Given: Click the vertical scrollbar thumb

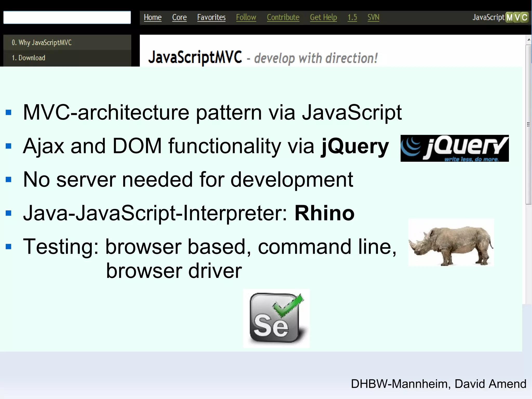Looking at the screenshot, I should 529,124.
